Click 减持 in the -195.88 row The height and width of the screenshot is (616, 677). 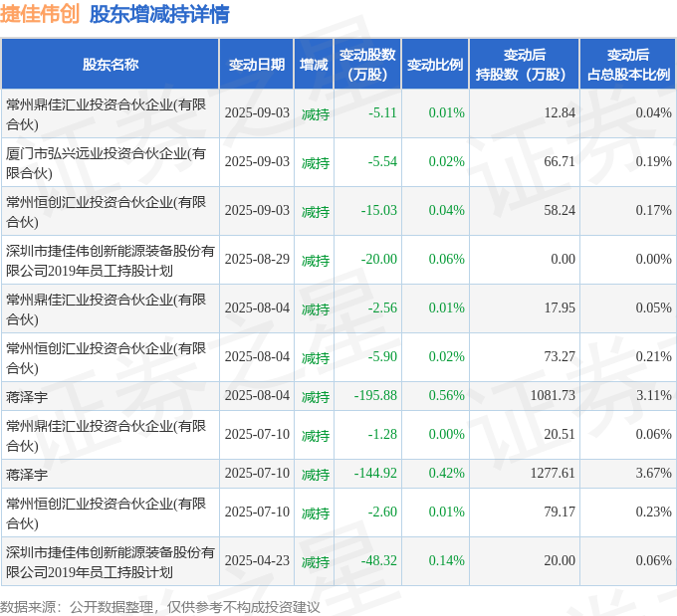[x=316, y=397]
